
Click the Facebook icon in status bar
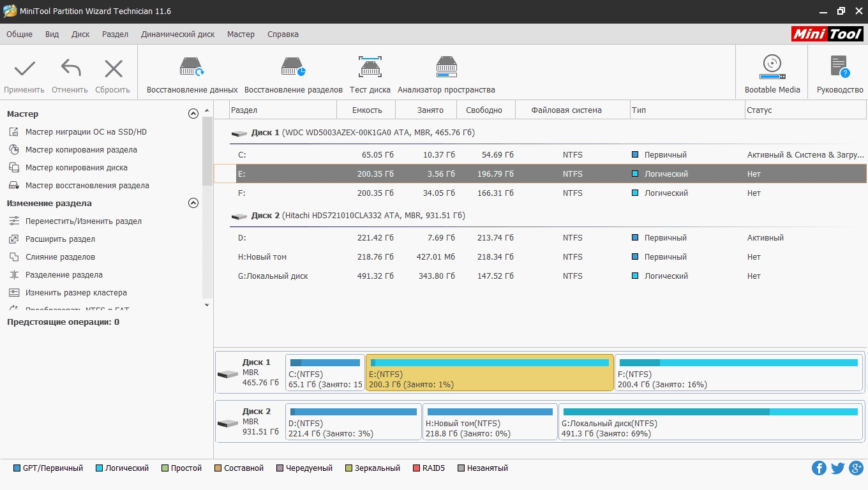pyautogui.click(x=819, y=468)
